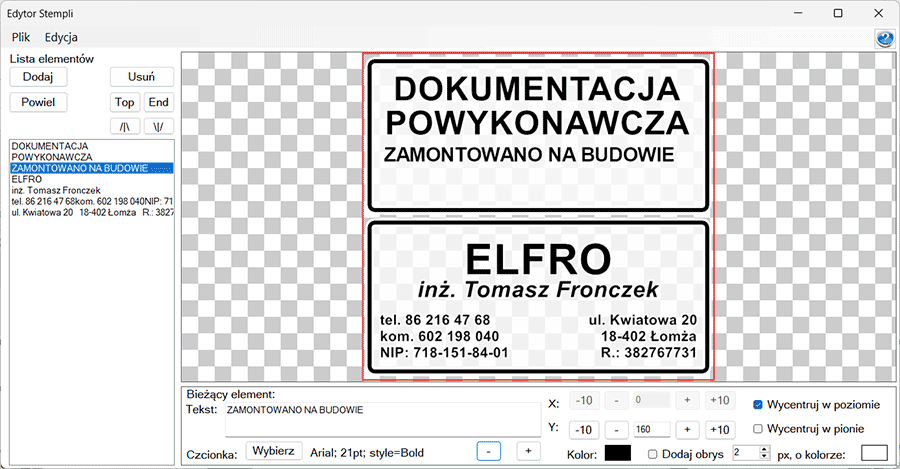
Task: Click the blue help question mark icon
Action: (x=884, y=38)
